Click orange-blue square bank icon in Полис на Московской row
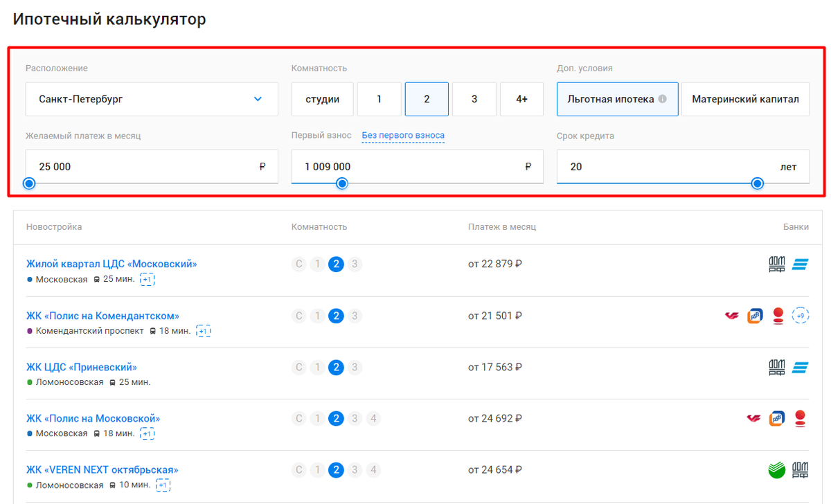This screenshot has height=504, width=831. point(777,418)
